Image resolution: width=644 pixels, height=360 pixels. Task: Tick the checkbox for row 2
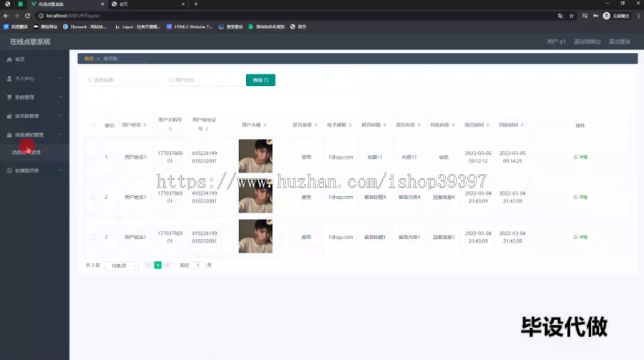tap(93, 197)
